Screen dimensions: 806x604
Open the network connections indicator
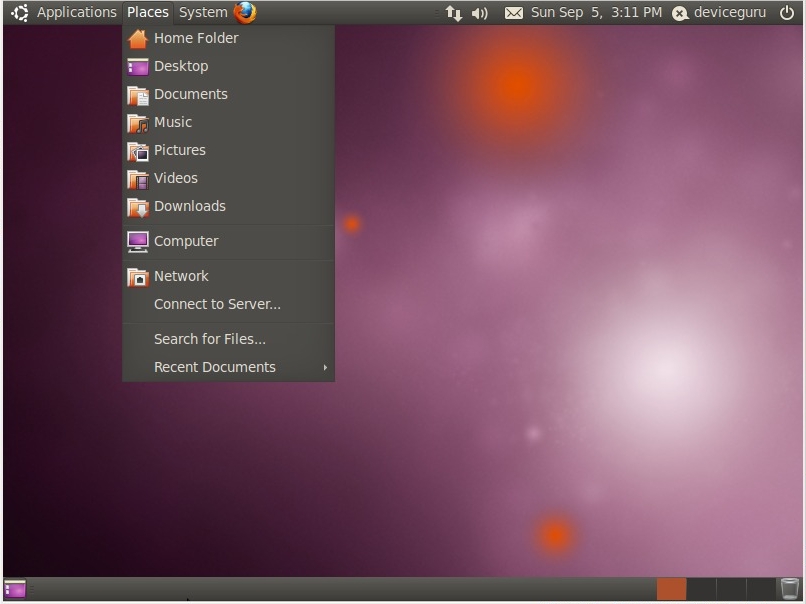[x=454, y=13]
